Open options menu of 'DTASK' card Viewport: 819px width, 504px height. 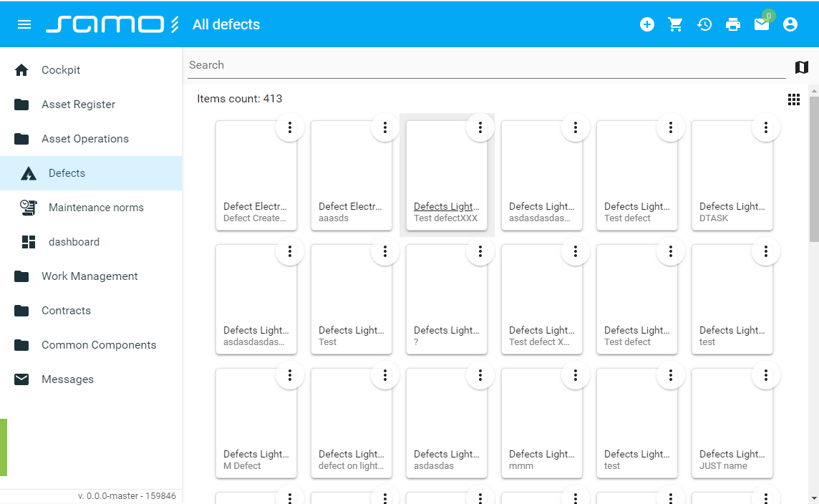pyautogui.click(x=766, y=127)
